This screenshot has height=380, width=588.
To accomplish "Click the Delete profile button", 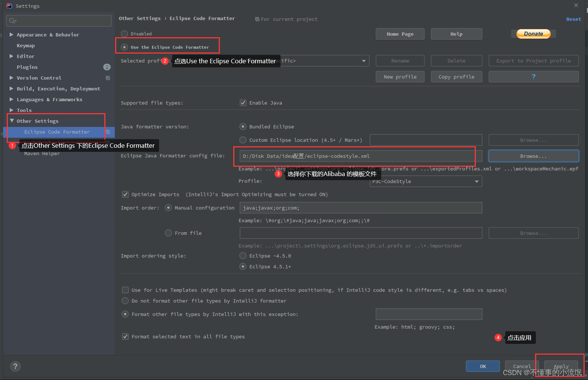I will click(x=456, y=61).
